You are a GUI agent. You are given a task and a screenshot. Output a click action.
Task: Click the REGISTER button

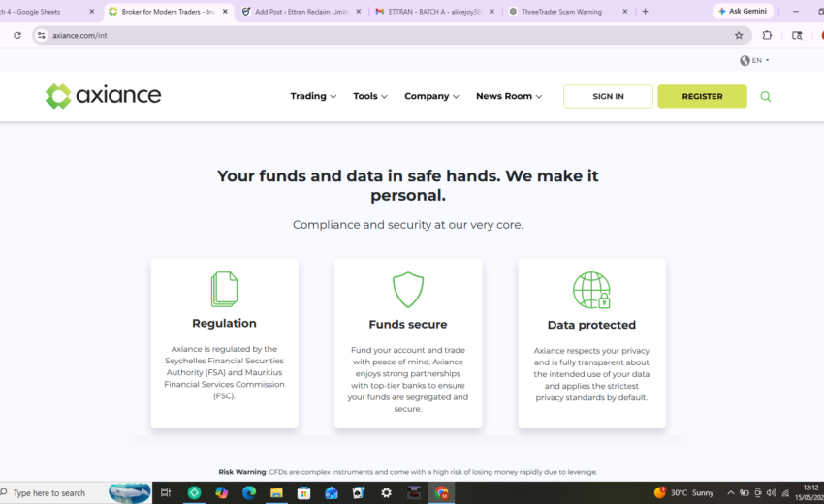click(x=702, y=96)
